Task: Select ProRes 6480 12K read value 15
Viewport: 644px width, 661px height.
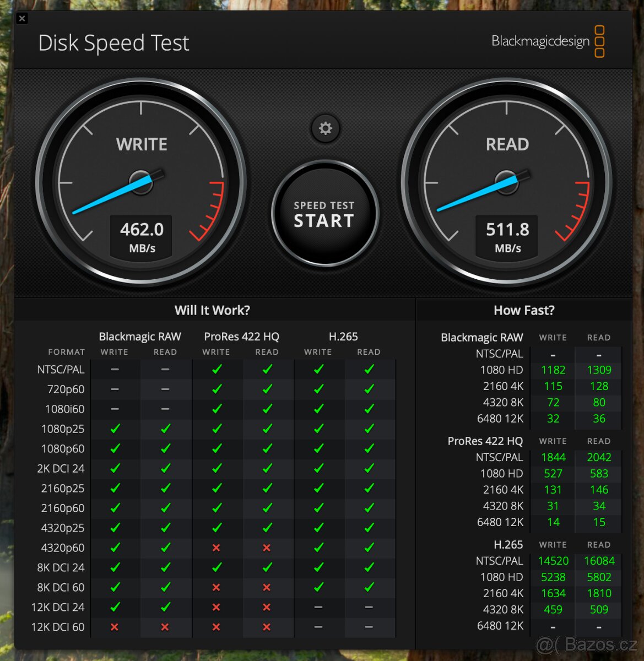Action: (x=599, y=522)
